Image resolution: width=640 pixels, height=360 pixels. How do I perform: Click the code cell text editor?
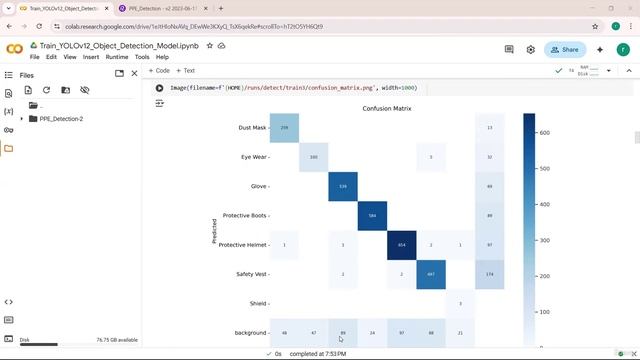(x=294, y=88)
